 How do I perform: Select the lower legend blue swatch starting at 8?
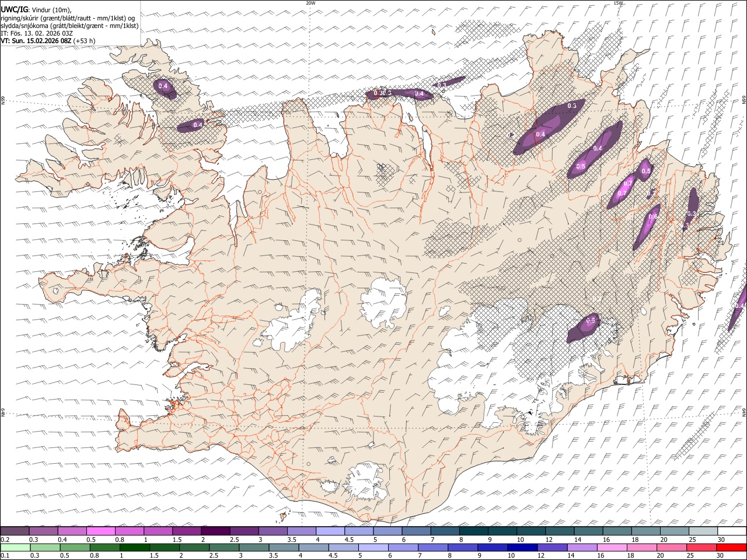(x=462, y=547)
